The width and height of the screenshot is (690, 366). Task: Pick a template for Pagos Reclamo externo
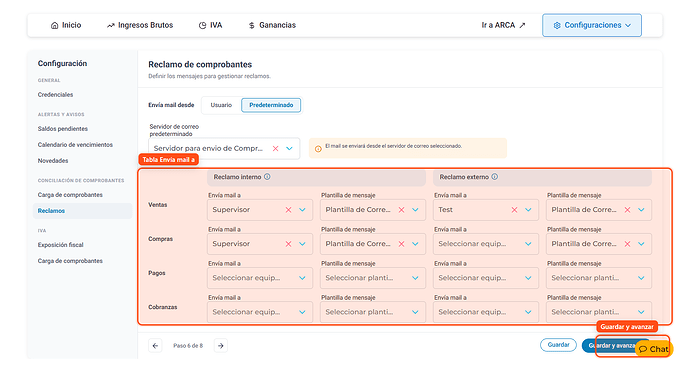(599, 278)
